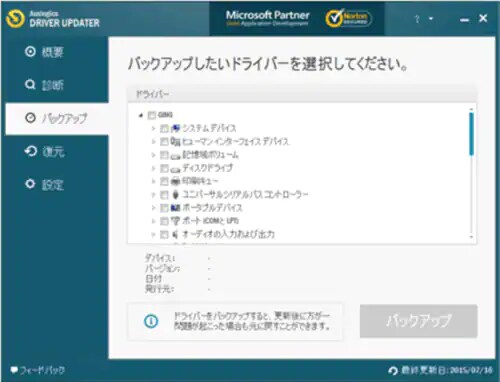Image resolution: width=500 pixels, height=382 pixels.
Task: Expand the 印刷キュー tree node
Action: click(x=153, y=181)
